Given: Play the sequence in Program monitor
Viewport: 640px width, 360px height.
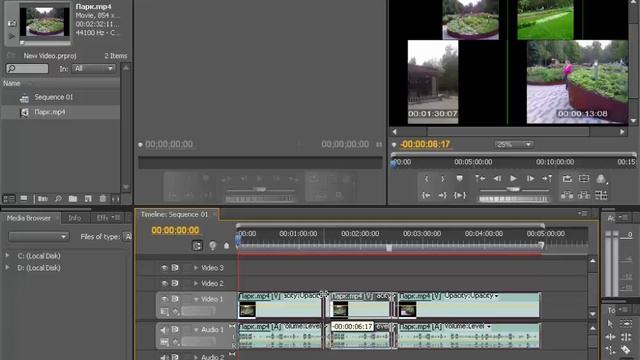Looking at the screenshot, I should tap(513, 178).
